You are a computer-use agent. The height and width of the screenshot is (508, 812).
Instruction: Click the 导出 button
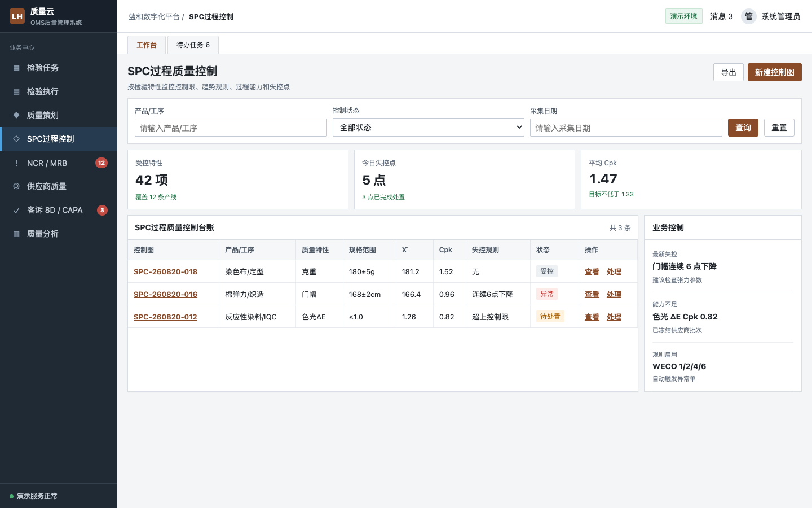[729, 72]
